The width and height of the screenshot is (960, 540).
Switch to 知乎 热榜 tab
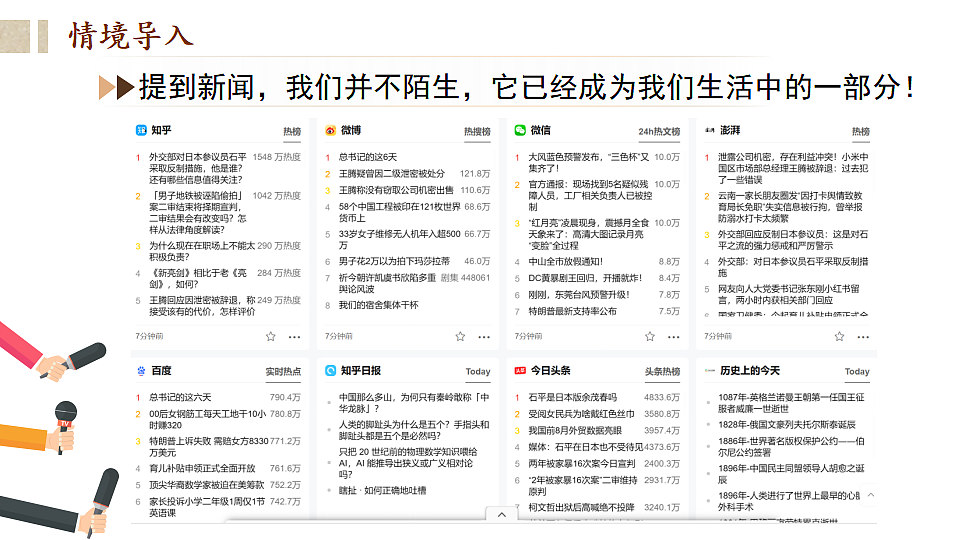tap(292, 132)
